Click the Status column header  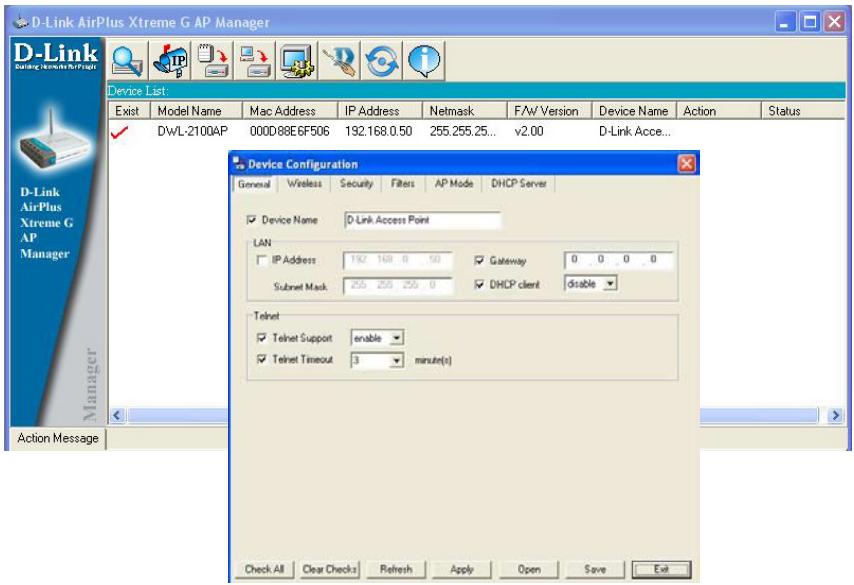click(x=803, y=111)
